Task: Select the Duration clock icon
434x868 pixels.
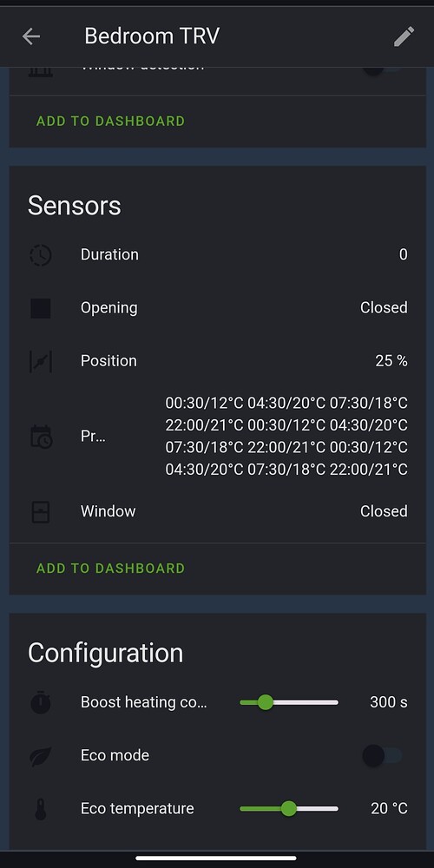Action: click(41, 255)
